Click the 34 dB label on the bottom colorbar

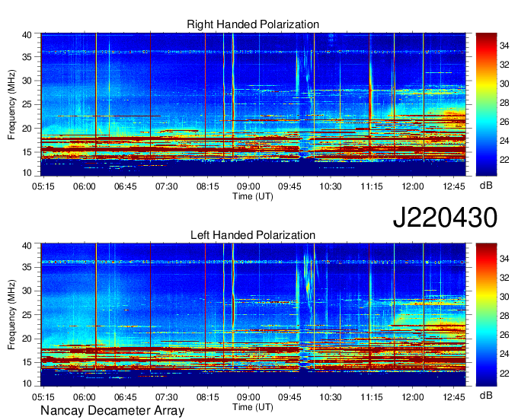[504, 259]
